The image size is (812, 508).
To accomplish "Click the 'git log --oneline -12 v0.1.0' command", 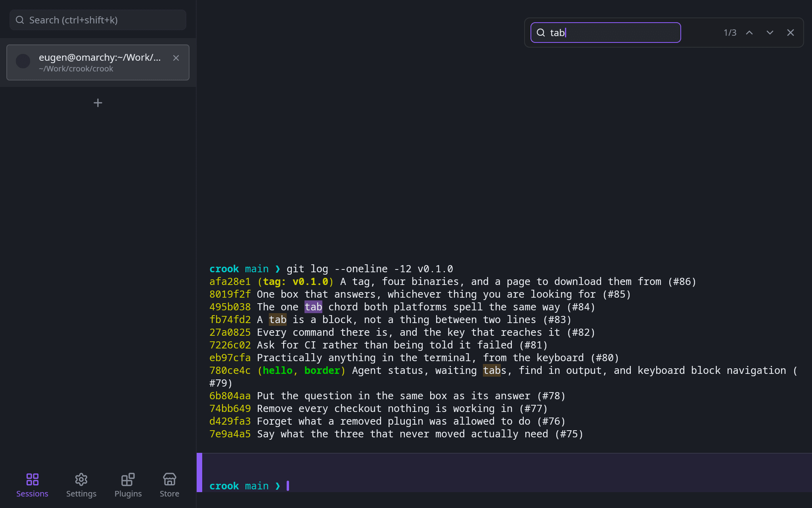I will 370,269.
